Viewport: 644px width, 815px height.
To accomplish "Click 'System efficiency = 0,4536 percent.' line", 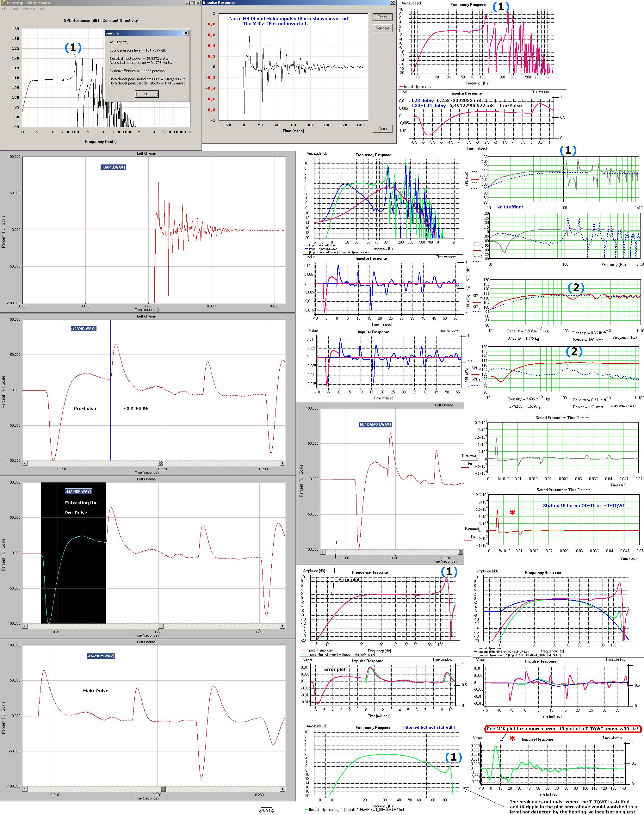I will coord(137,71).
